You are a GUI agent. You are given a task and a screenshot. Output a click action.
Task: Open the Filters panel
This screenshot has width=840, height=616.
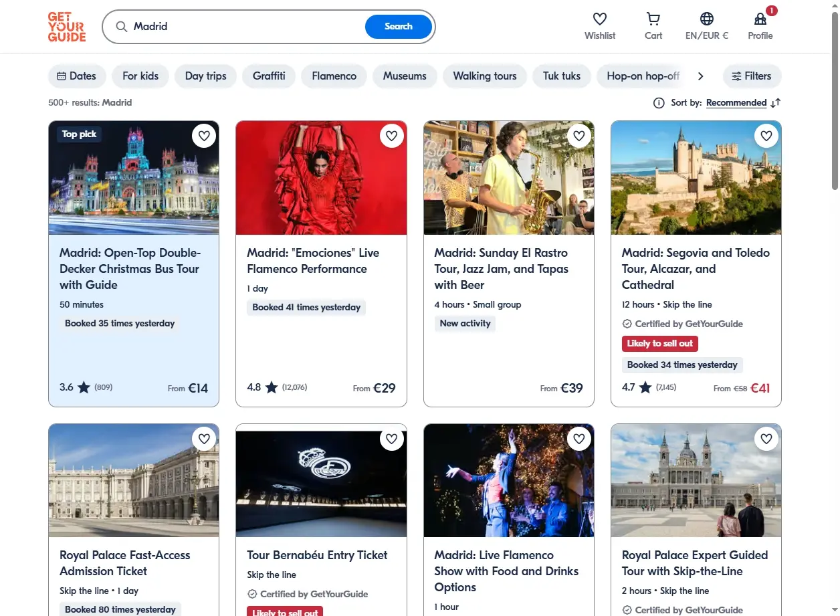(x=752, y=76)
